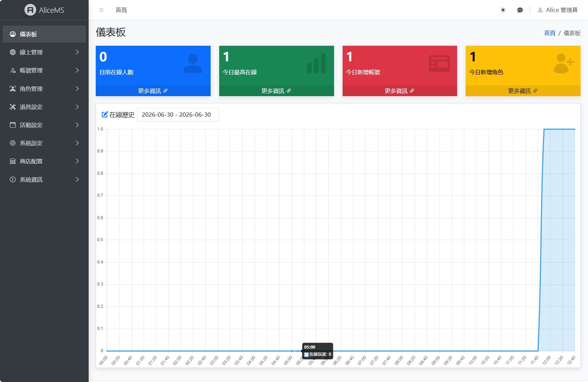Expand the 角色管理 chevron
The width and height of the screenshot is (588, 382).
tap(77, 89)
